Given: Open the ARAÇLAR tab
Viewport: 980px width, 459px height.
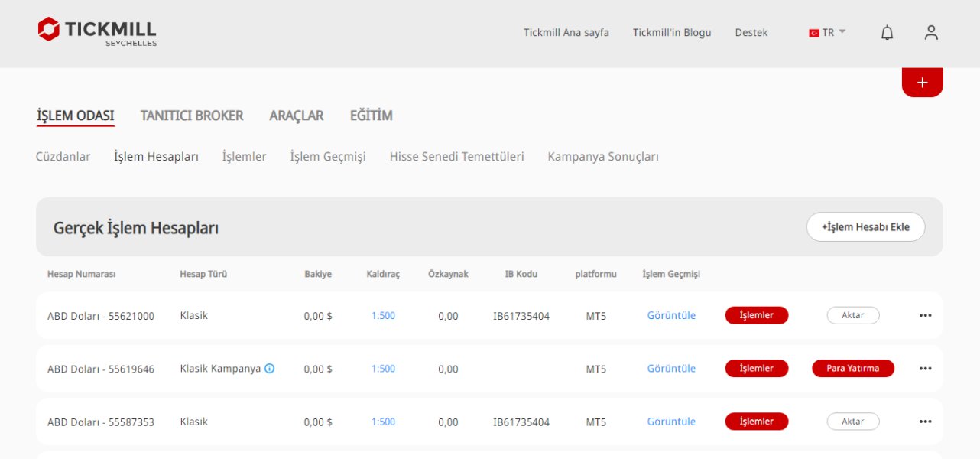Looking at the screenshot, I should (297, 116).
